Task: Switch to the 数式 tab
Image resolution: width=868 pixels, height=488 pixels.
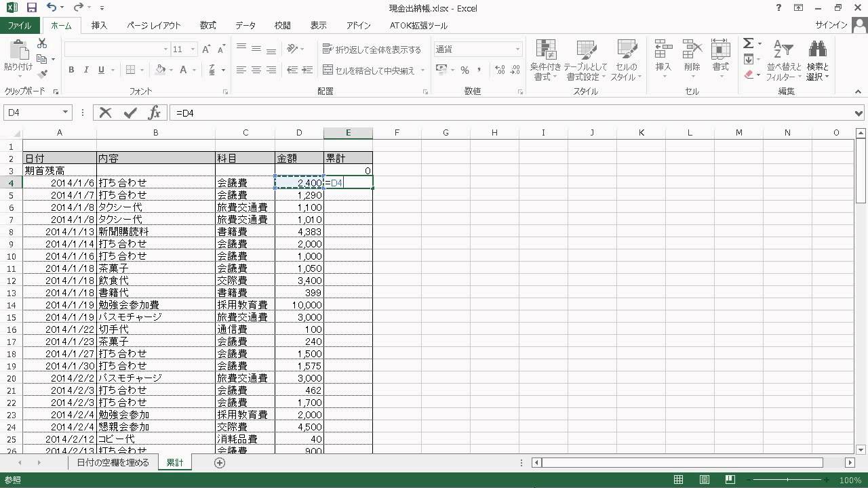Action: point(208,26)
